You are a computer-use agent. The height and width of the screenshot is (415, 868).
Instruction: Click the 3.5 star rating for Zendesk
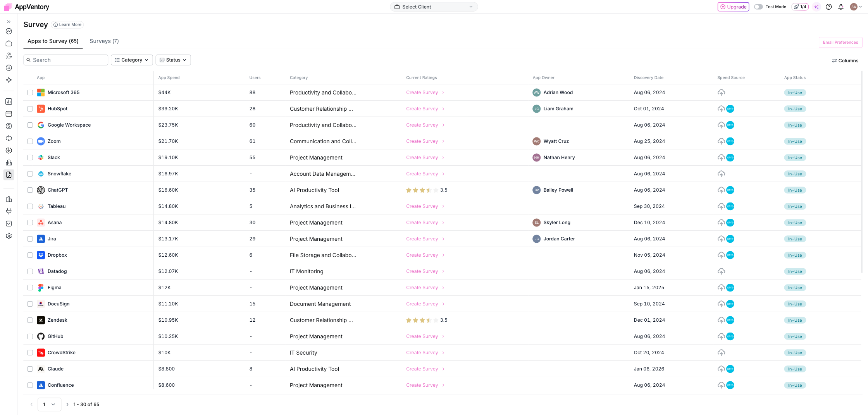pyautogui.click(x=426, y=320)
